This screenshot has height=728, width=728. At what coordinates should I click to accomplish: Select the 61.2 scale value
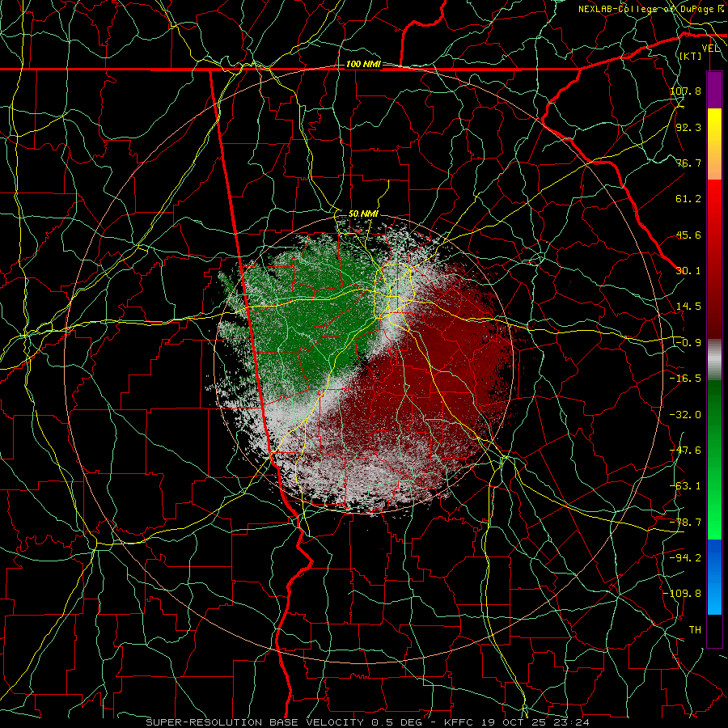click(688, 199)
